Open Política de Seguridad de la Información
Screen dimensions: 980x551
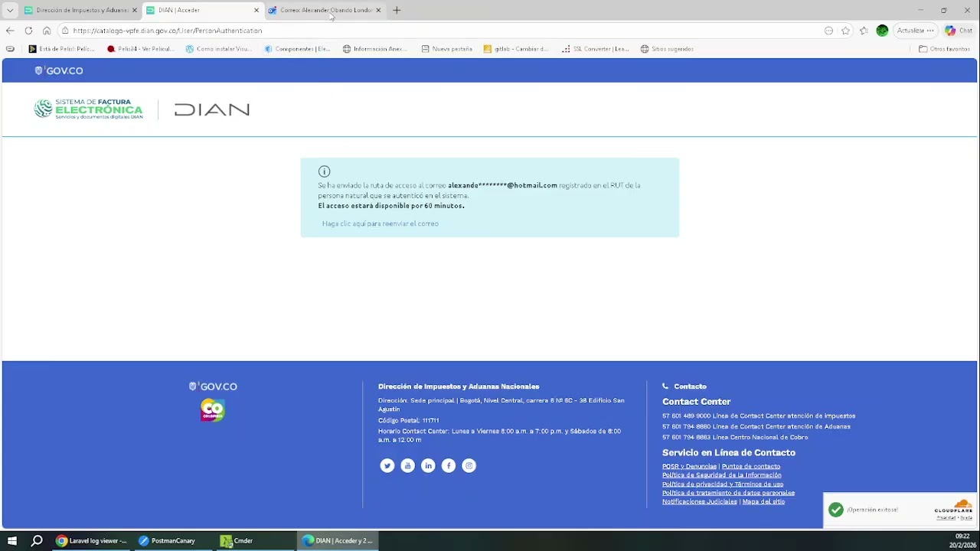click(722, 475)
